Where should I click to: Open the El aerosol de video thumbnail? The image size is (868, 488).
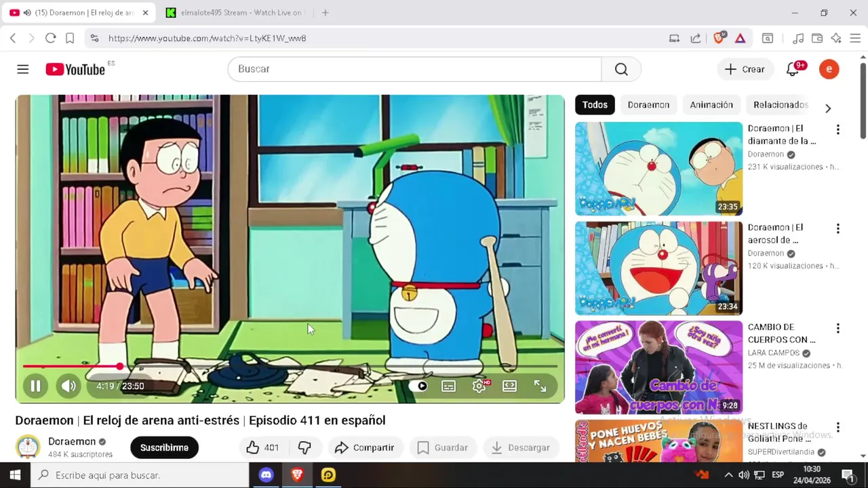click(x=658, y=268)
